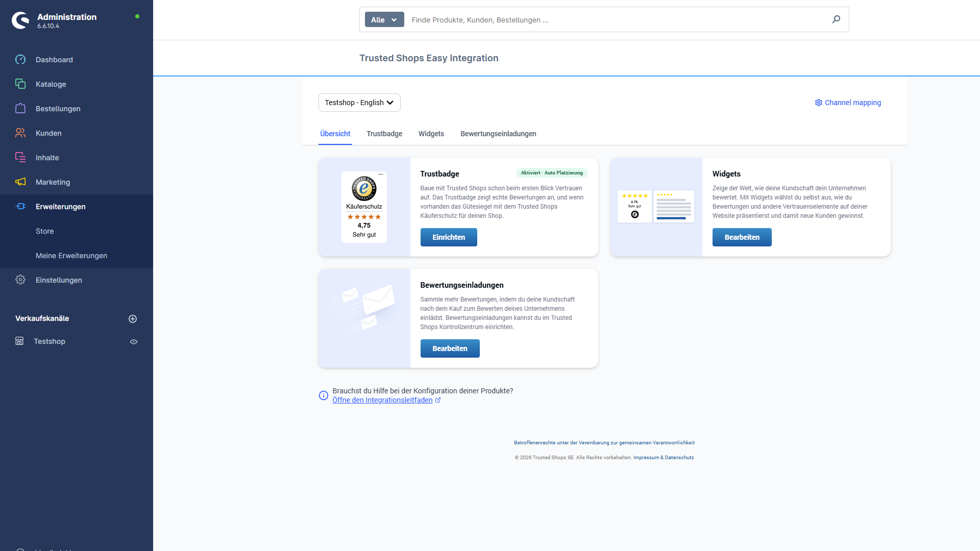
Task: Click the search magnifier icon
Action: pyautogui.click(x=836, y=19)
